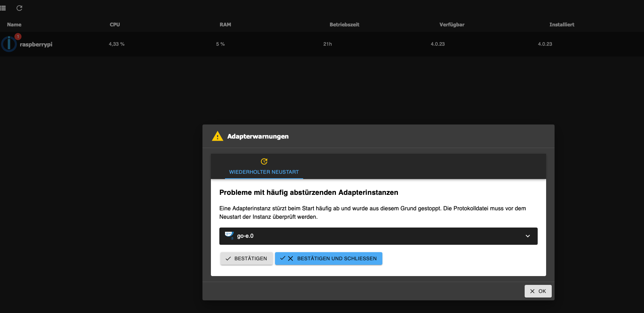Click the CPU column header
Screen dimensions: 644x313
115,25
